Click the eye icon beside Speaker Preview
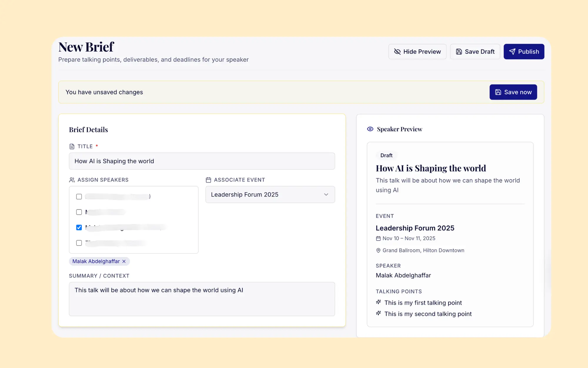588x368 pixels. pos(370,129)
